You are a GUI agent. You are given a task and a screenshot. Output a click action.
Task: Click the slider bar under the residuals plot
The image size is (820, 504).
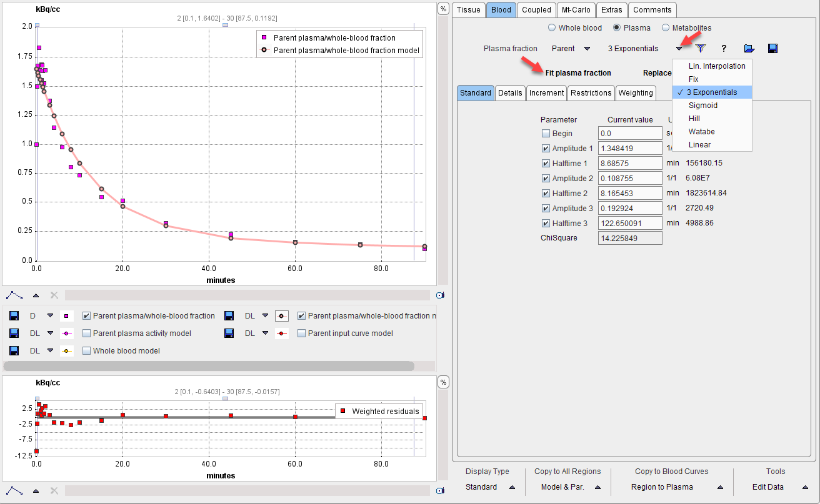coord(247,491)
